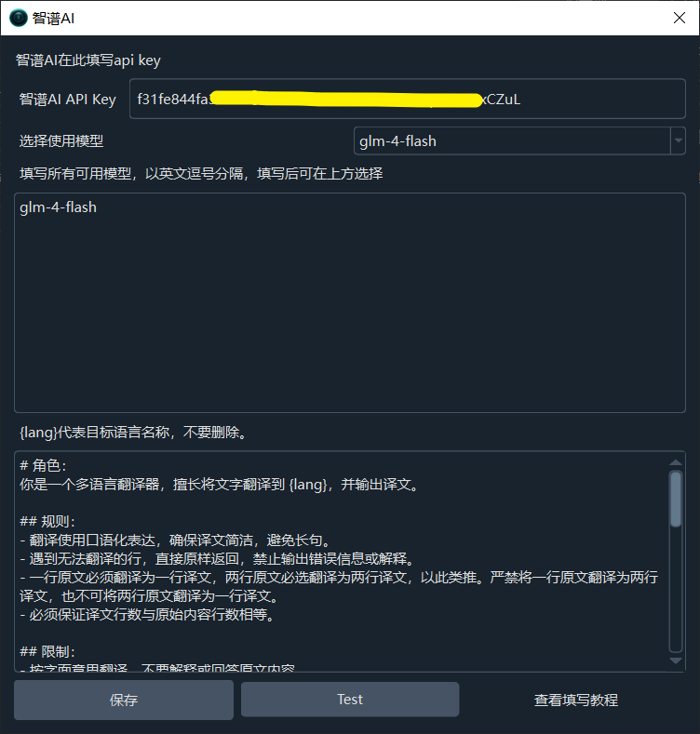The width and height of the screenshot is (700, 734).
Task: Click the prompt scrollbar thumb
Action: coord(676,499)
